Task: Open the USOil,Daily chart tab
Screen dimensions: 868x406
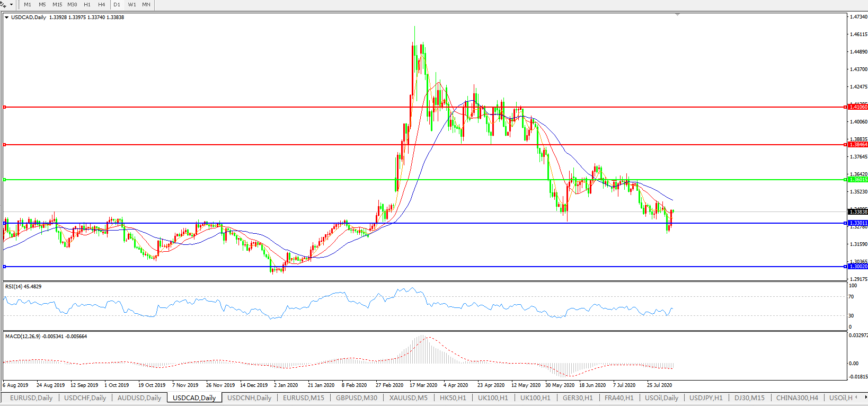Action: click(x=661, y=398)
